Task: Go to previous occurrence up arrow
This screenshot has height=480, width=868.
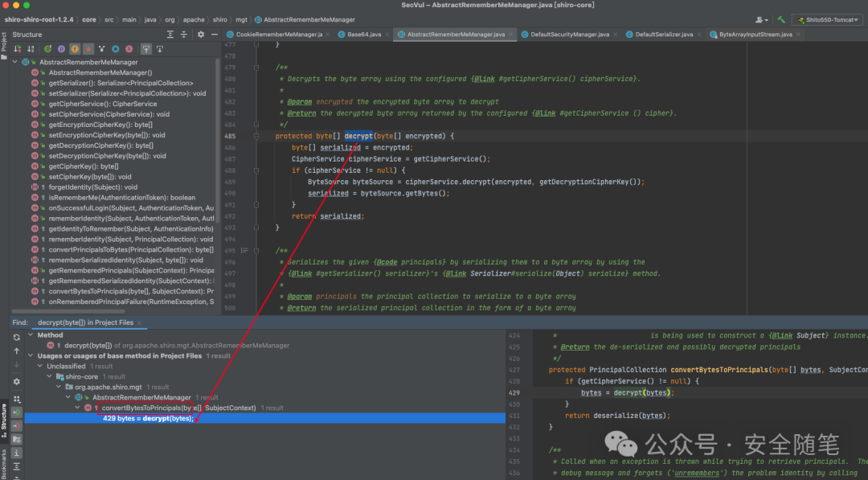Action: pyautogui.click(x=17, y=351)
